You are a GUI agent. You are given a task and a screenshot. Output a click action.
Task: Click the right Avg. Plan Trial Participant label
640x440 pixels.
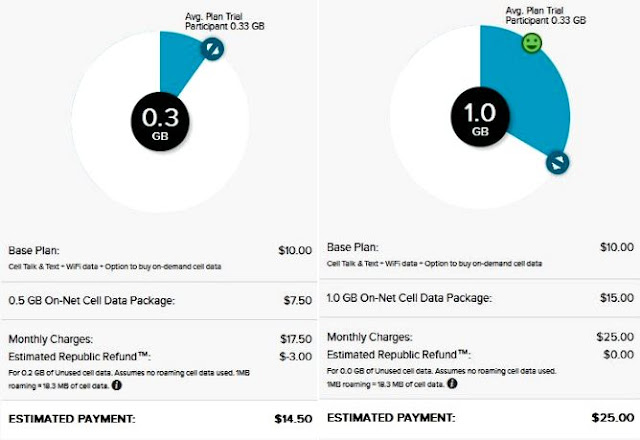pyautogui.click(x=546, y=16)
